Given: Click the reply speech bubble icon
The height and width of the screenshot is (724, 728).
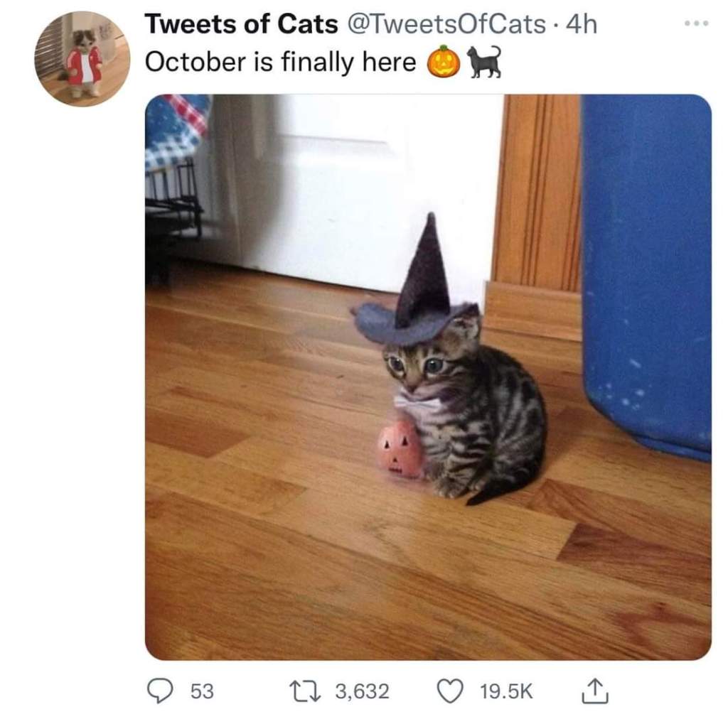Looking at the screenshot, I should pos(161,691).
